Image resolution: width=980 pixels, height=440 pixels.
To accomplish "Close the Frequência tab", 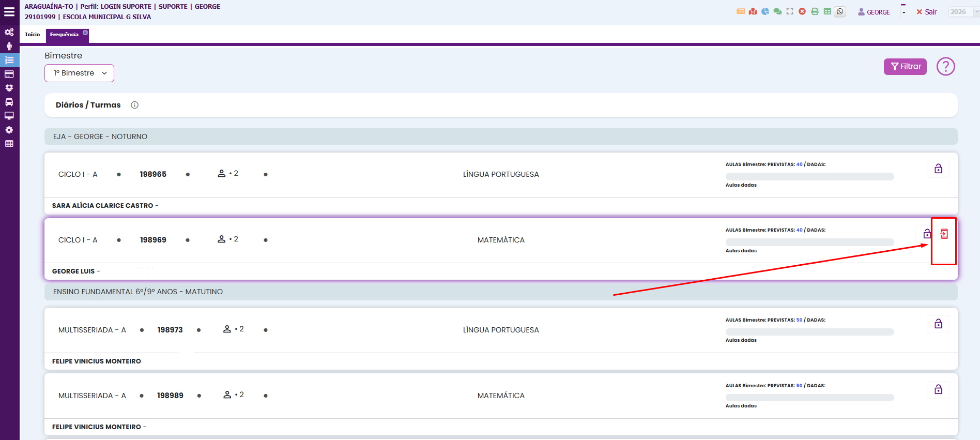I will tap(85, 33).
